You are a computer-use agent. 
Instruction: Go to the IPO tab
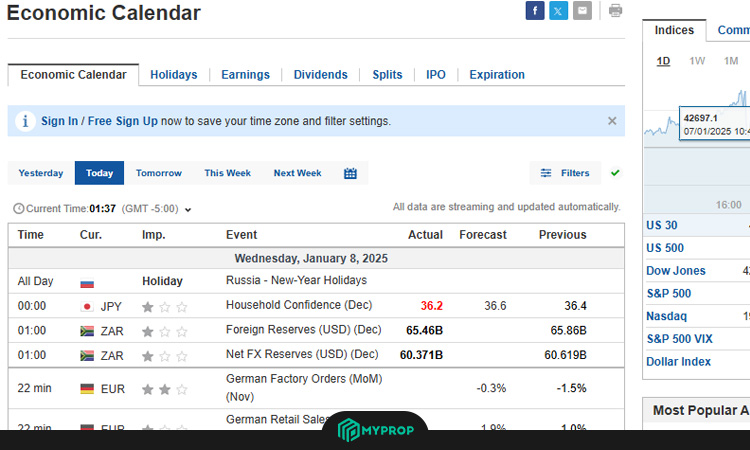point(436,75)
